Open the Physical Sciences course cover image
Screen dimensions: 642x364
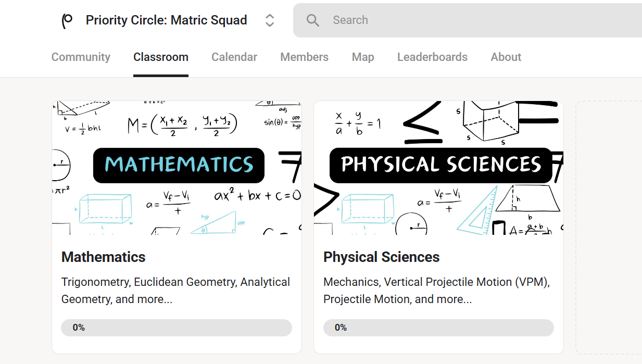coord(438,168)
